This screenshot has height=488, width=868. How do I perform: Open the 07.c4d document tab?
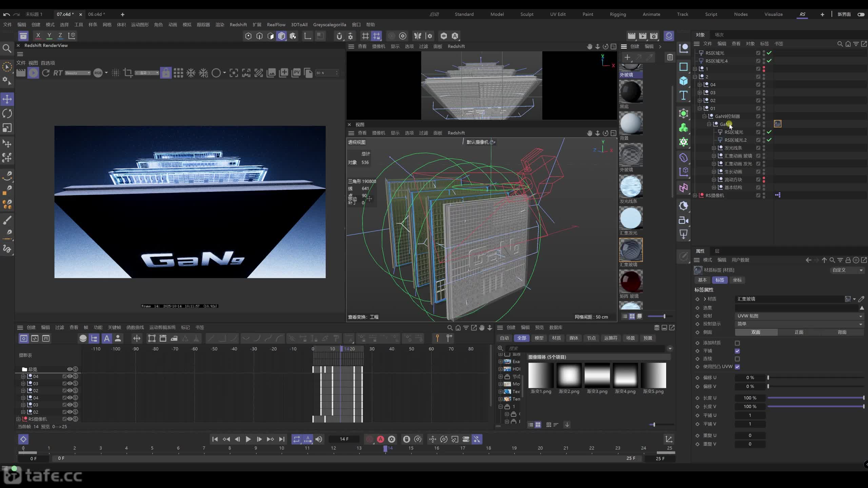tap(65, 14)
